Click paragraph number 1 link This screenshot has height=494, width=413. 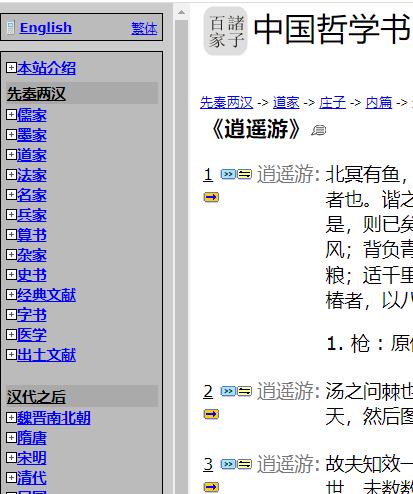(208, 175)
